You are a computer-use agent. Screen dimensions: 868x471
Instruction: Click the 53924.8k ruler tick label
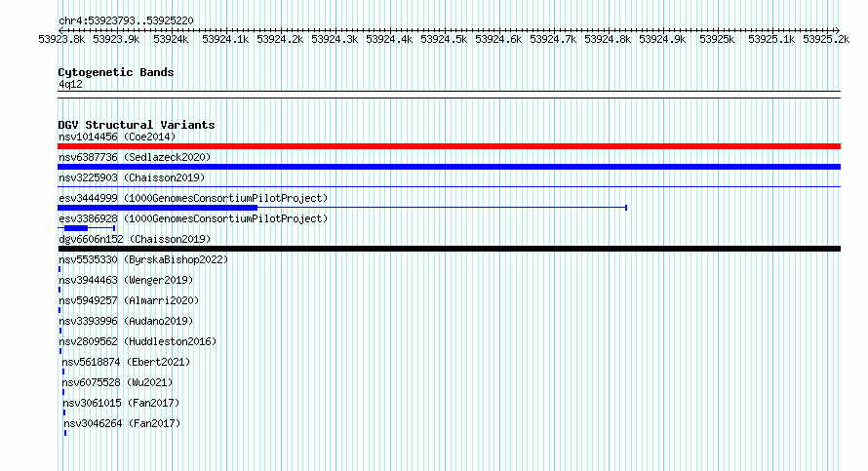608,39
